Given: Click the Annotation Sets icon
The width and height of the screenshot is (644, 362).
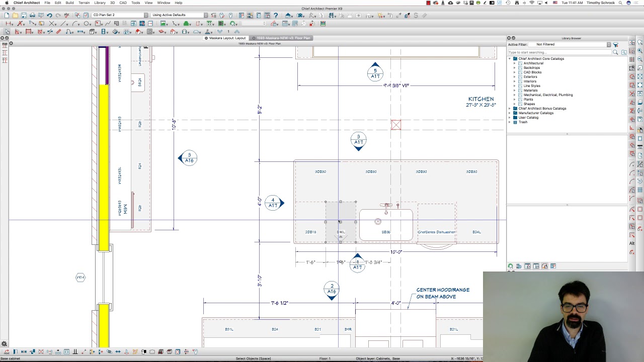Looking at the screenshot, I should point(86,15).
